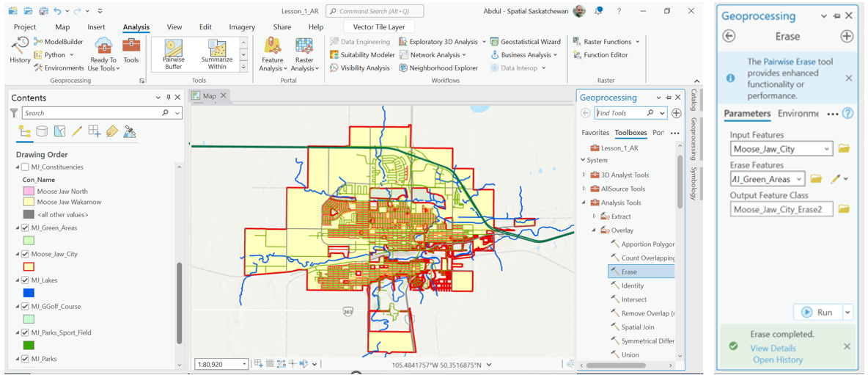Toggle visibility of the Moose_Jaw_City layer
This screenshot has height=375, width=868.
pos(25,255)
